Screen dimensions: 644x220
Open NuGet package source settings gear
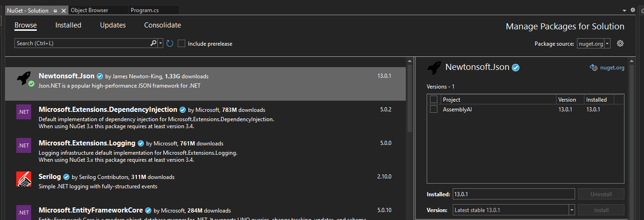(x=620, y=43)
